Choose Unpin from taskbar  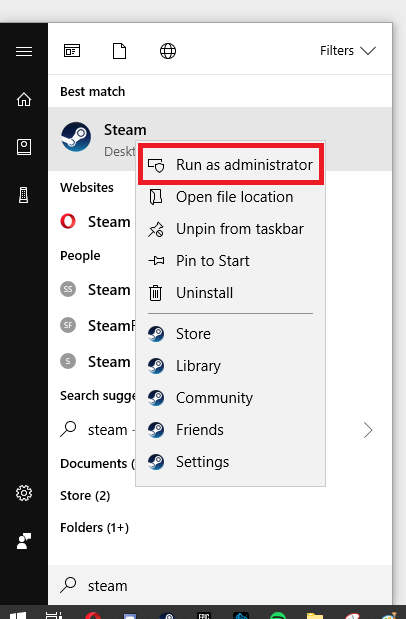[231, 229]
